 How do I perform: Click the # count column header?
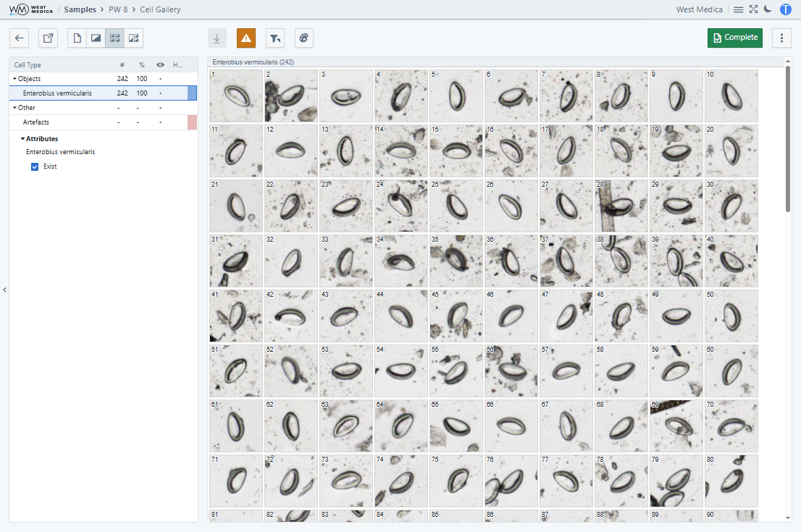click(122, 65)
